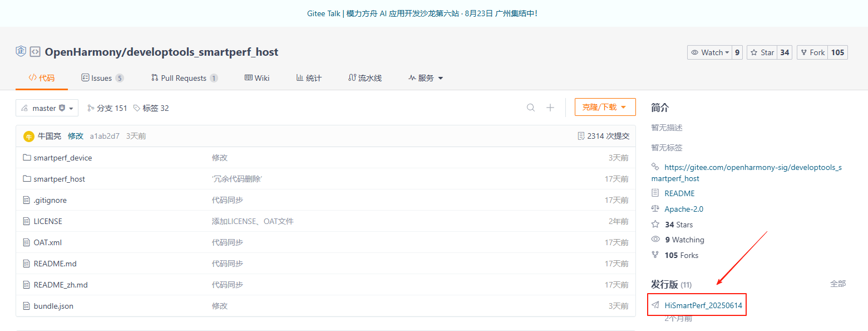Switch to the 流水线 tab
The height and width of the screenshot is (331, 868).
pos(365,78)
